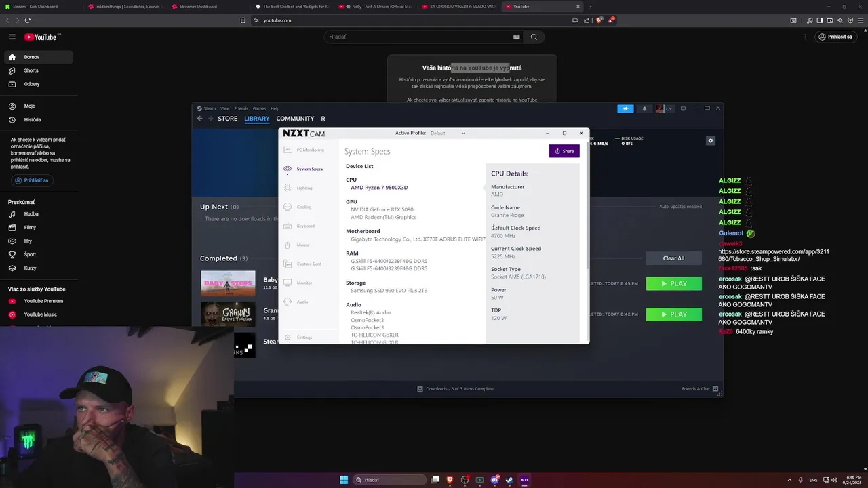Click Prihlásiť sa in YouTube header
Image resolution: width=868 pixels, height=488 pixels.
[835, 37]
